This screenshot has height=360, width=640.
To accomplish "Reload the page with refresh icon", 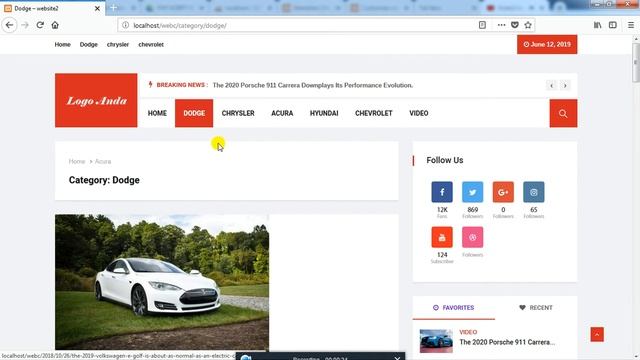I will (x=40, y=25).
